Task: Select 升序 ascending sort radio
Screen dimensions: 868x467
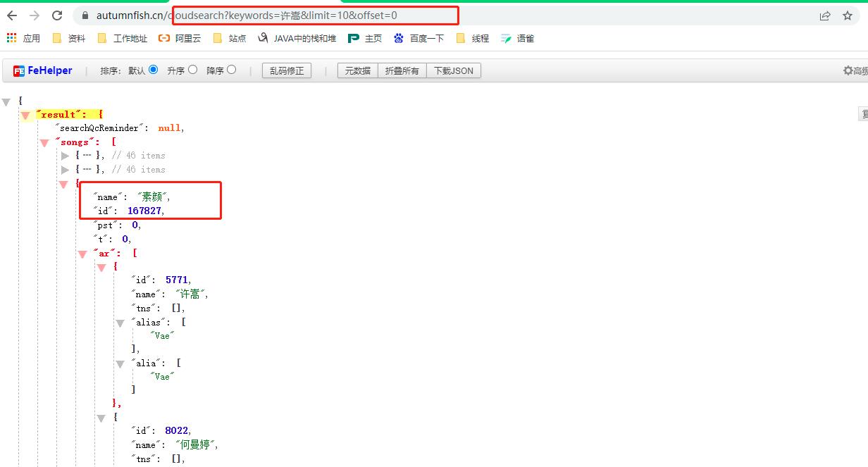Action: 193,70
